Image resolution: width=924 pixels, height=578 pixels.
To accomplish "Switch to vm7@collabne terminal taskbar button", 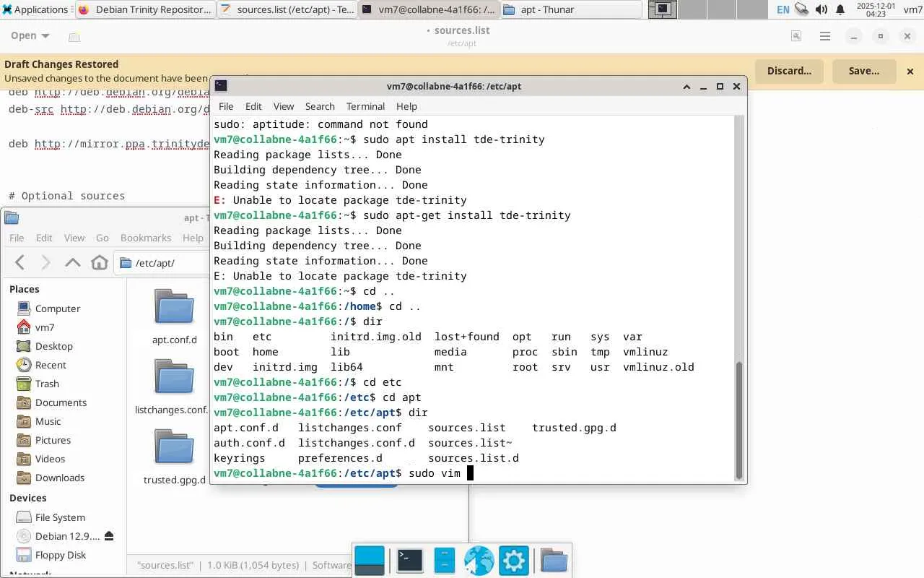I will (429, 9).
